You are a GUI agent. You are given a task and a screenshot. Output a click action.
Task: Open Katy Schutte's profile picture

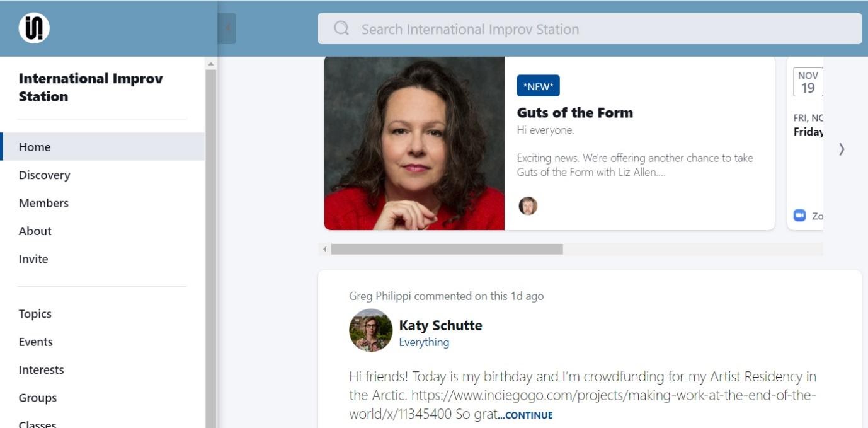click(370, 330)
